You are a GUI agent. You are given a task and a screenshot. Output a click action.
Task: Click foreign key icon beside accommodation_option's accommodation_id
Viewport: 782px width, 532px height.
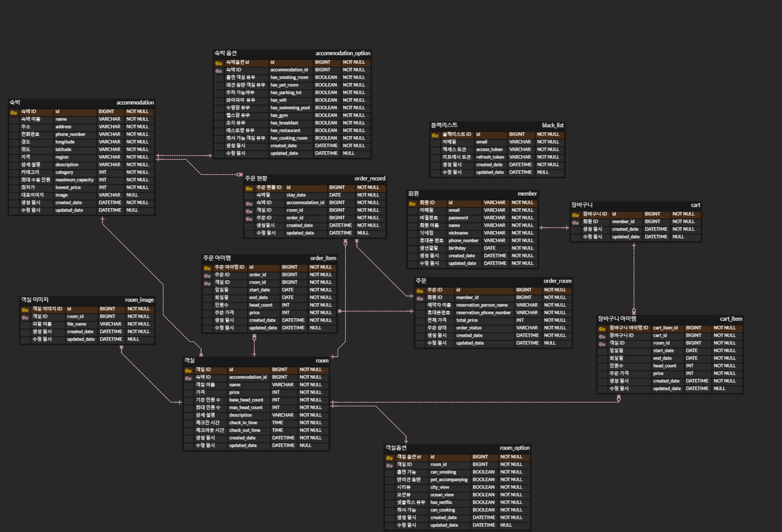(219, 71)
